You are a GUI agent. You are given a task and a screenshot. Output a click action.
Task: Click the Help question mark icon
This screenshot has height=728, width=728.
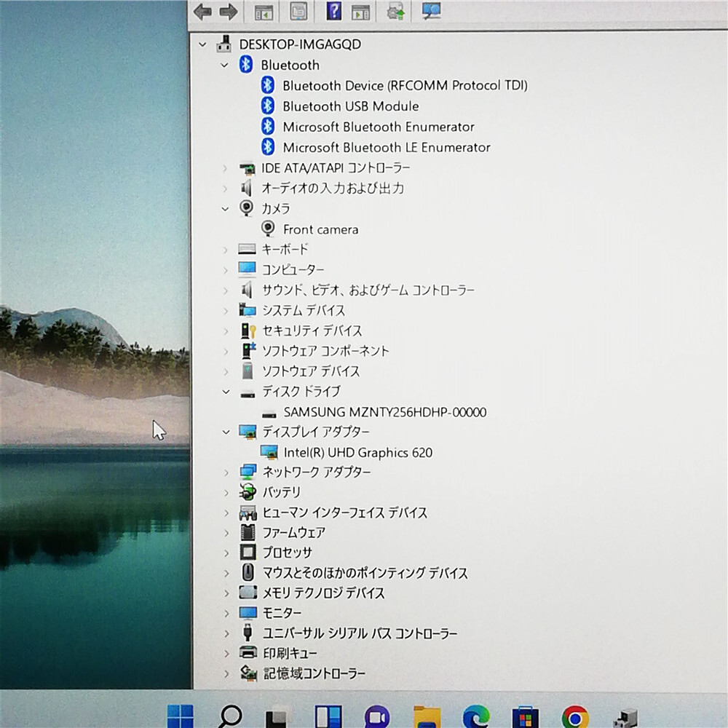334,11
